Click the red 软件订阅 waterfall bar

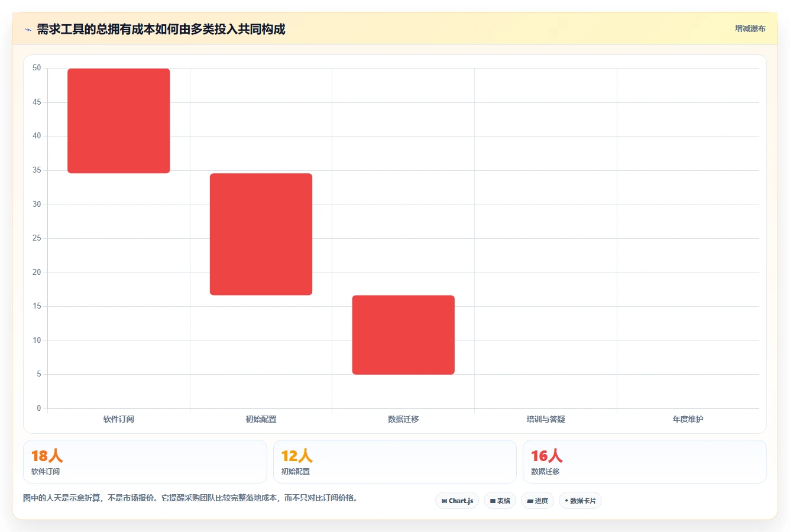click(x=119, y=121)
